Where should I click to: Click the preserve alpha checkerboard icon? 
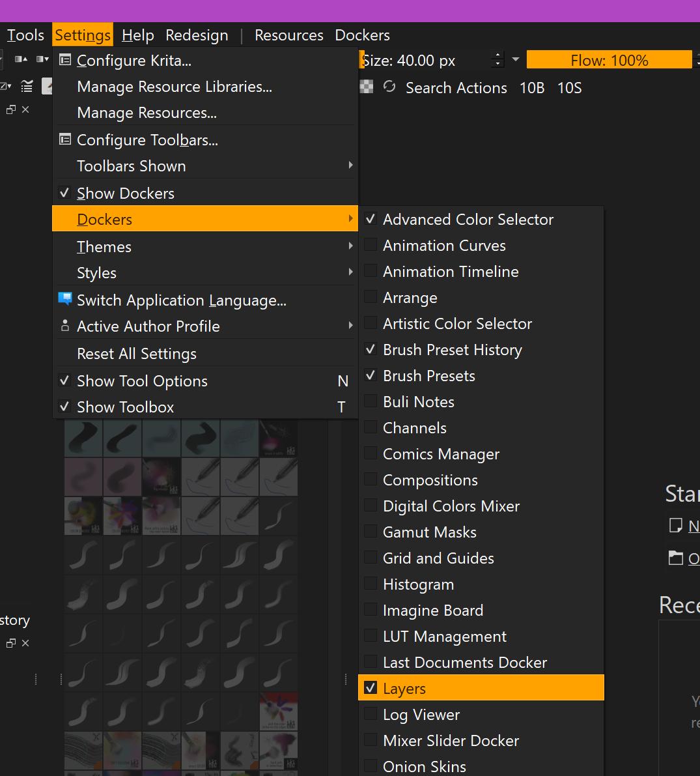click(366, 87)
